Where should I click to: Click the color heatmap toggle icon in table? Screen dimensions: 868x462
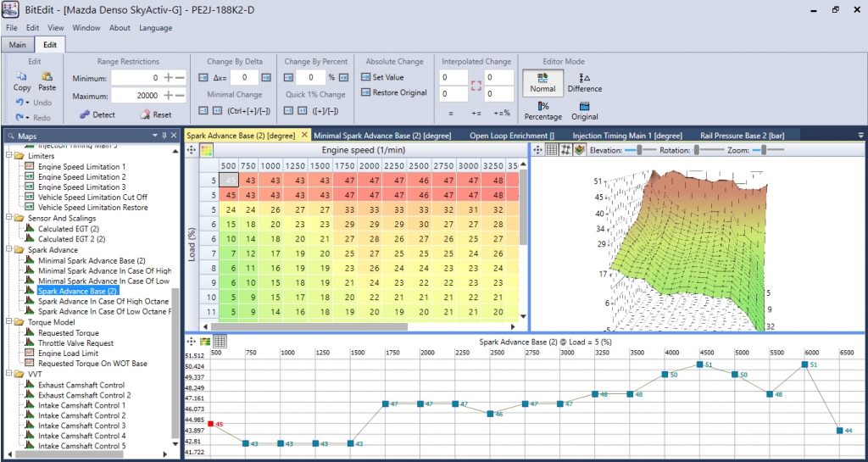pos(206,150)
